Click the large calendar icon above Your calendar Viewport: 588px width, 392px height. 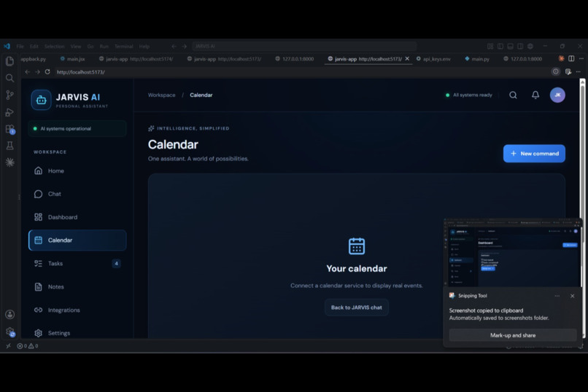tap(357, 246)
